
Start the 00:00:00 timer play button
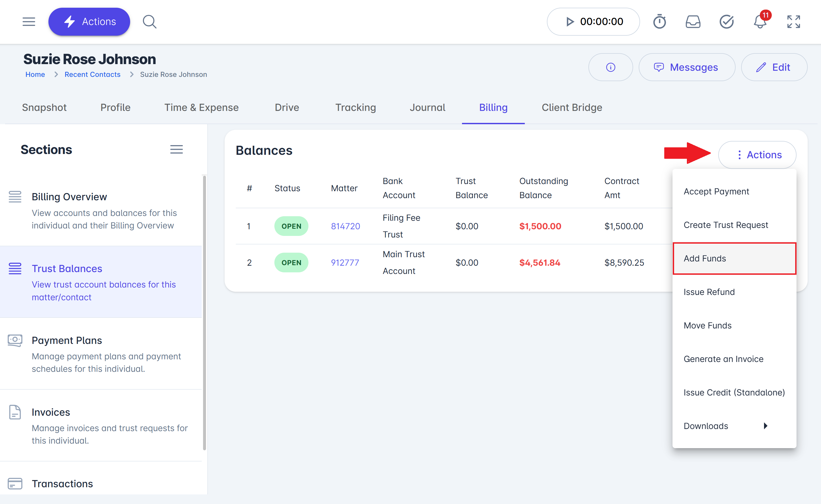pyautogui.click(x=570, y=22)
